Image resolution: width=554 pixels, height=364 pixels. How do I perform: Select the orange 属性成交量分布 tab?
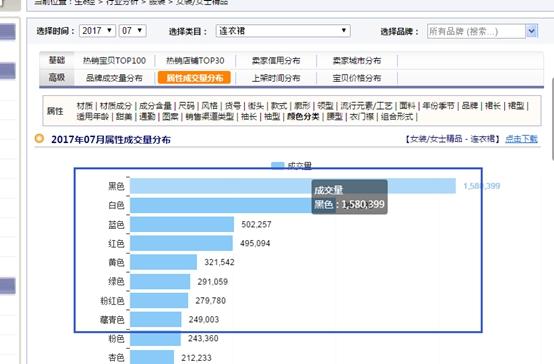coord(194,78)
